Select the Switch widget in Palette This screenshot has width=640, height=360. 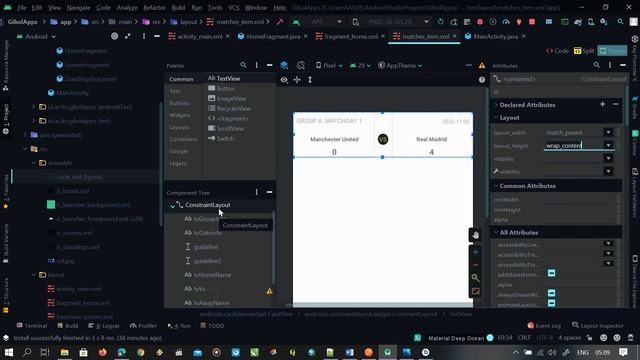[x=221, y=138]
